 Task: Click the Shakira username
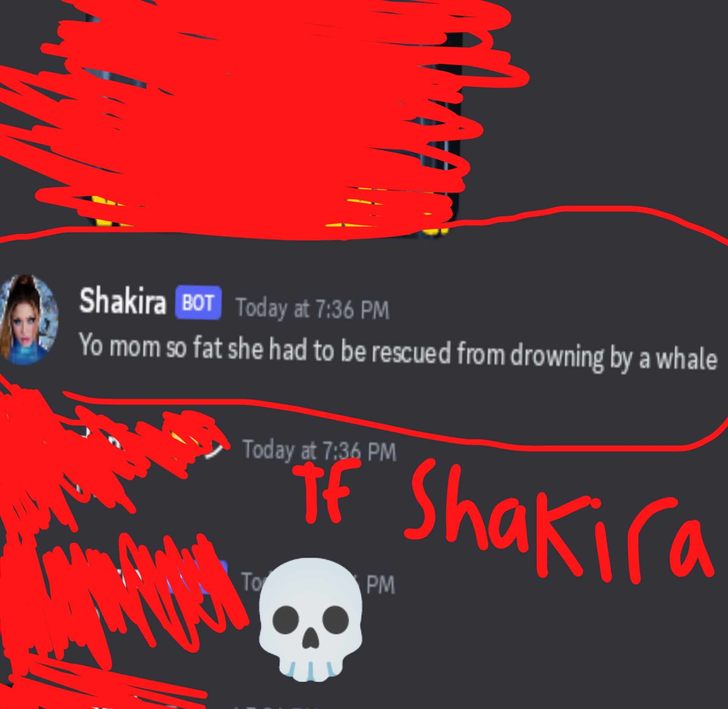(123, 301)
